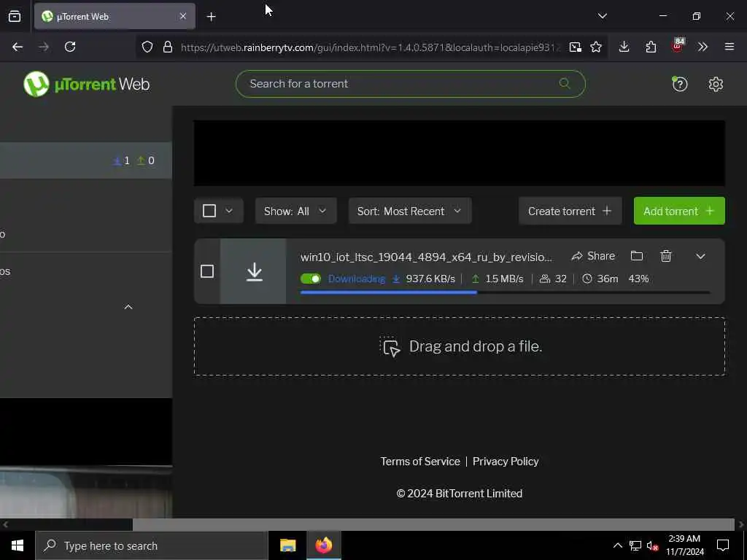Collapse the sidebar section chevron
The image size is (747, 560).
coord(128,307)
